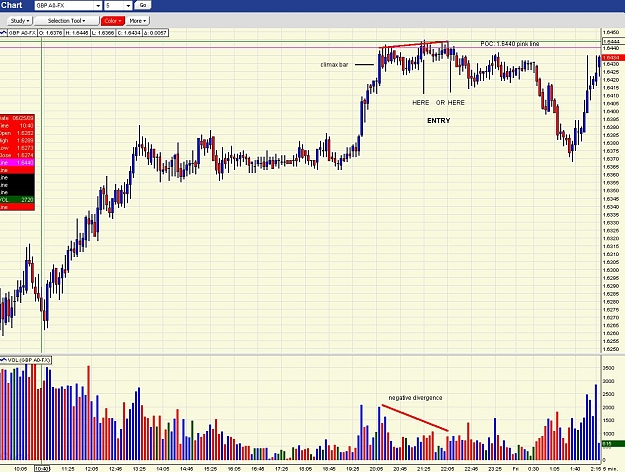Select the GBP A0-FX chart legend label
625x473 pixels.
click(22, 33)
